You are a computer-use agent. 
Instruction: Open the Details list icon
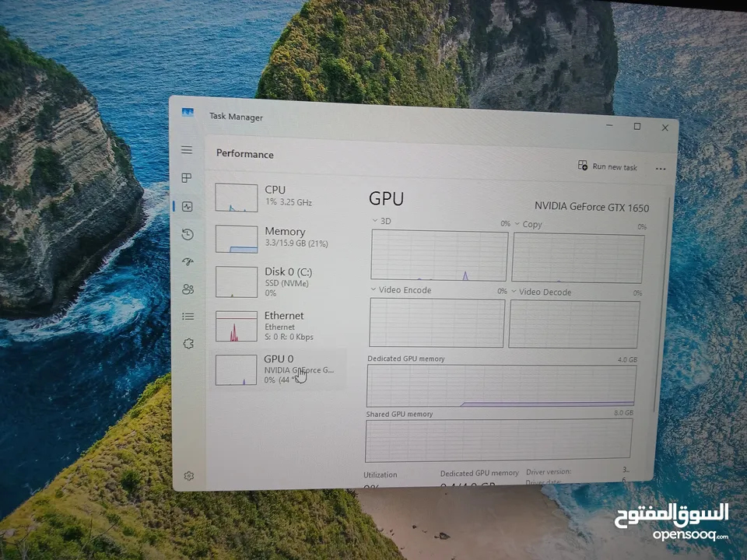coord(188,317)
